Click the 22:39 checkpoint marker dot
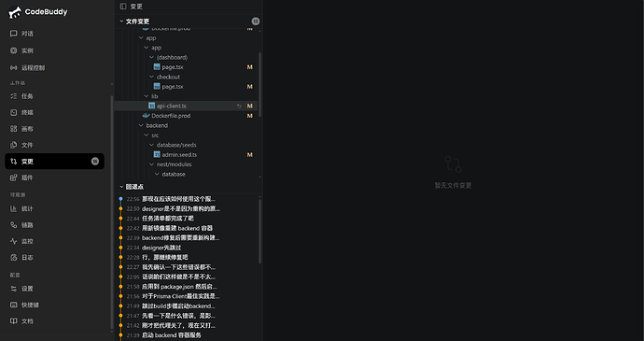The width and height of the screenshot is (644, 341). [x=120, y=237]
